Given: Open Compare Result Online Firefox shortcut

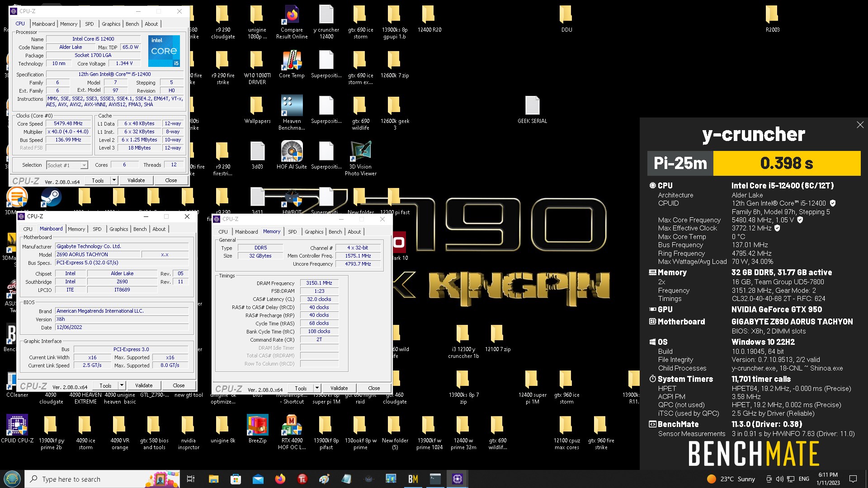Looking at the screenshot, I should click(292, 22).
